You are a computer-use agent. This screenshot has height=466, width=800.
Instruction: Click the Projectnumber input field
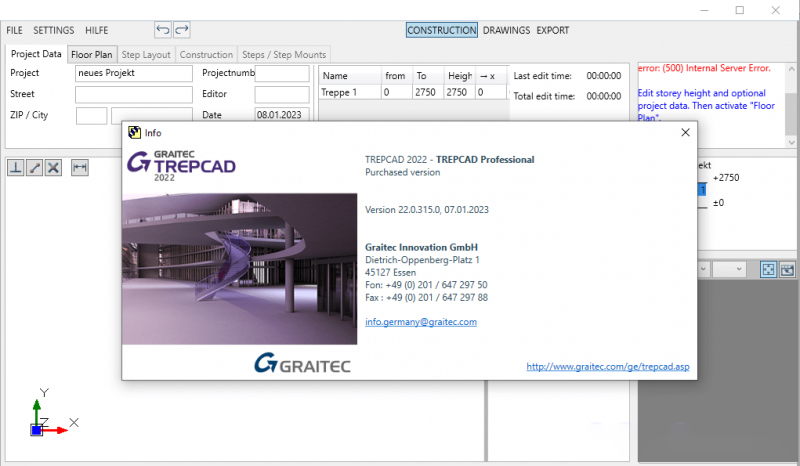(x=282, y=73)
